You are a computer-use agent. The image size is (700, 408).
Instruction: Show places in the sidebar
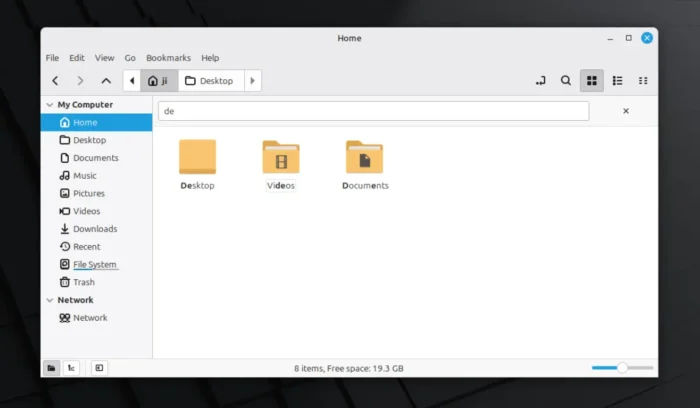pyautogui.click(x=51, y=368)
